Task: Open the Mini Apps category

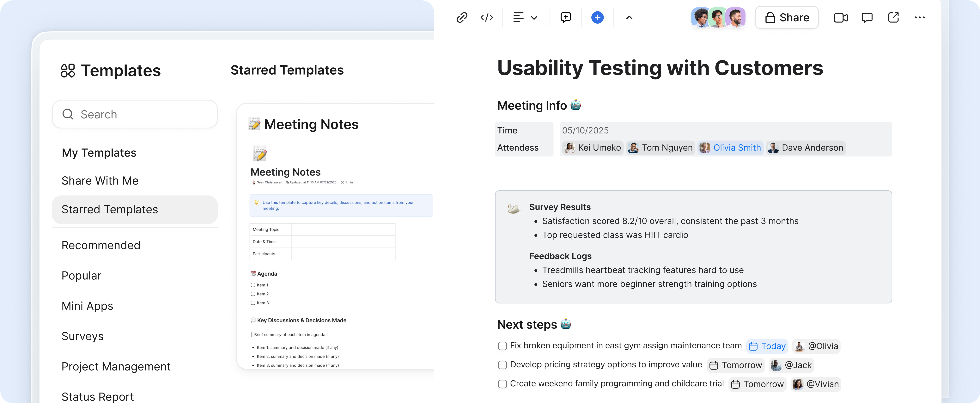Action: click(x=87, y=306)
